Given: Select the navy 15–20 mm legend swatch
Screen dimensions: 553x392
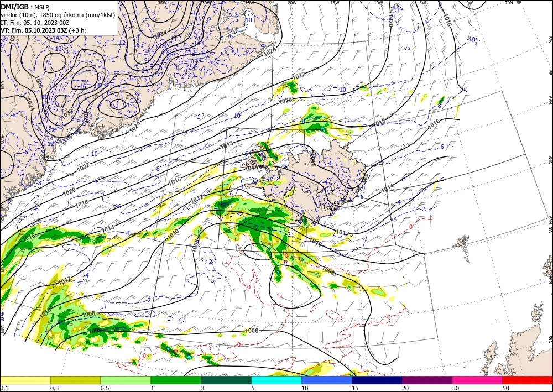Looking at the screenshot, I should pos(377,380).
